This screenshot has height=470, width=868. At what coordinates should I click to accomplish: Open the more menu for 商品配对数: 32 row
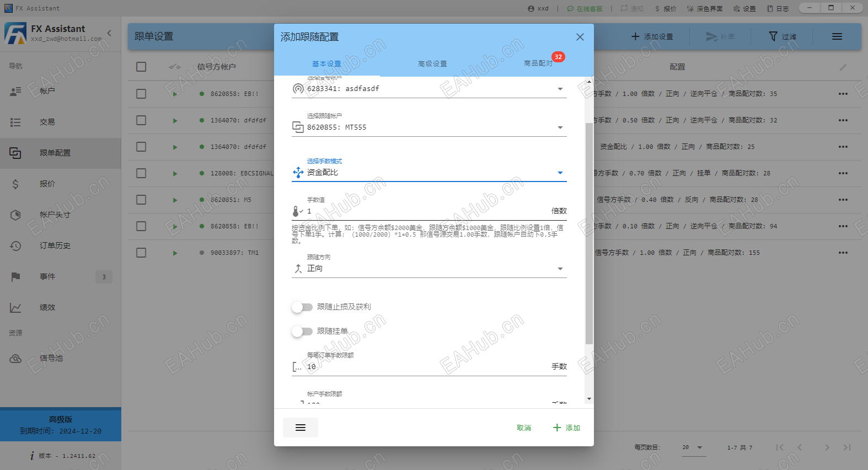843,120
